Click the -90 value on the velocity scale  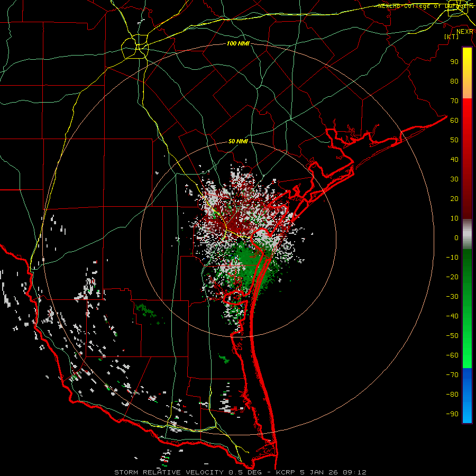452,414
